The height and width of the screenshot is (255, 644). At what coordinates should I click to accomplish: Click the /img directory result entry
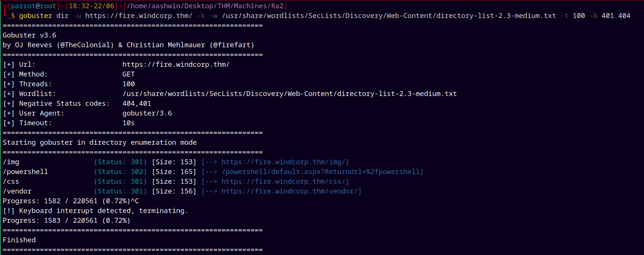coord(11,162)
